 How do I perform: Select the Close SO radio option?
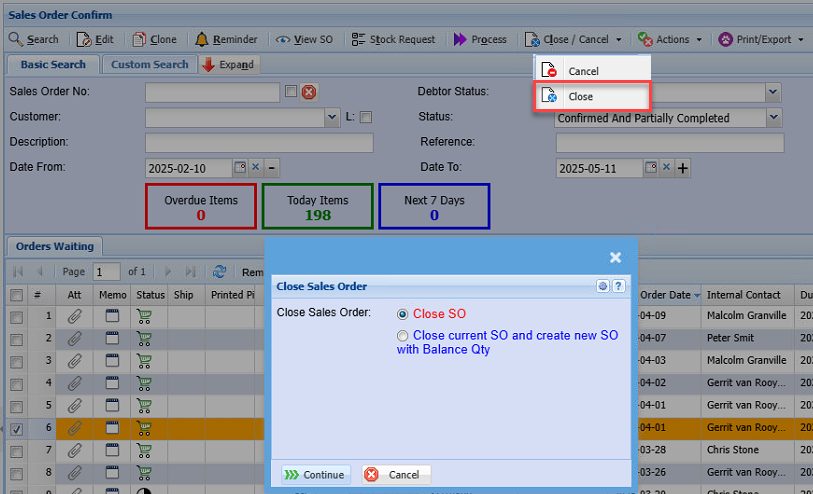point(402,314)
